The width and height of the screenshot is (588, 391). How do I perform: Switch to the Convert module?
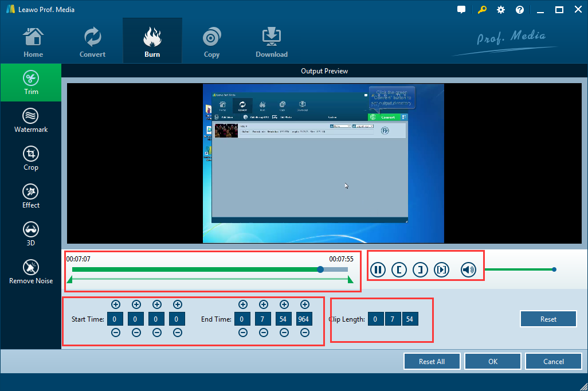click(x=92, y=42)
